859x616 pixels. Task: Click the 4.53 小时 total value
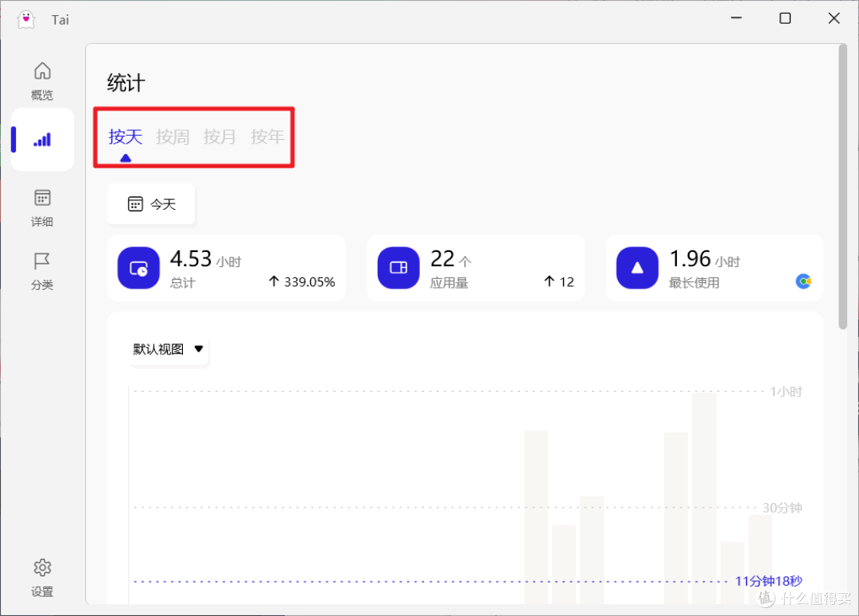coord(205,259)
